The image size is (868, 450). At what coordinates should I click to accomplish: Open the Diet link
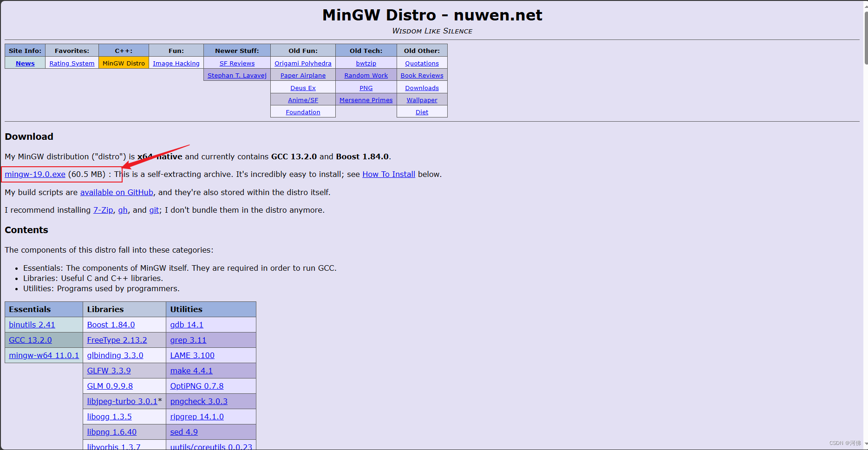[x=422, y=112]
